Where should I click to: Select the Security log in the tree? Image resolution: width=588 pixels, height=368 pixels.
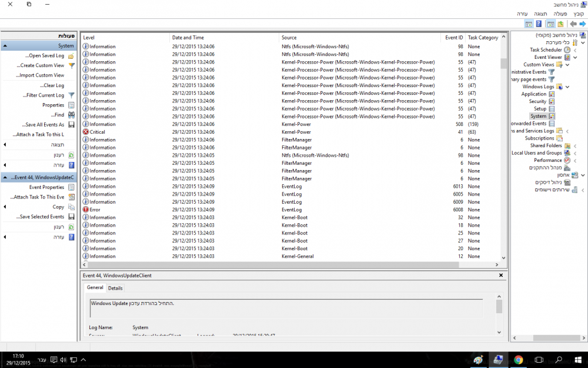tap(537, 102)
